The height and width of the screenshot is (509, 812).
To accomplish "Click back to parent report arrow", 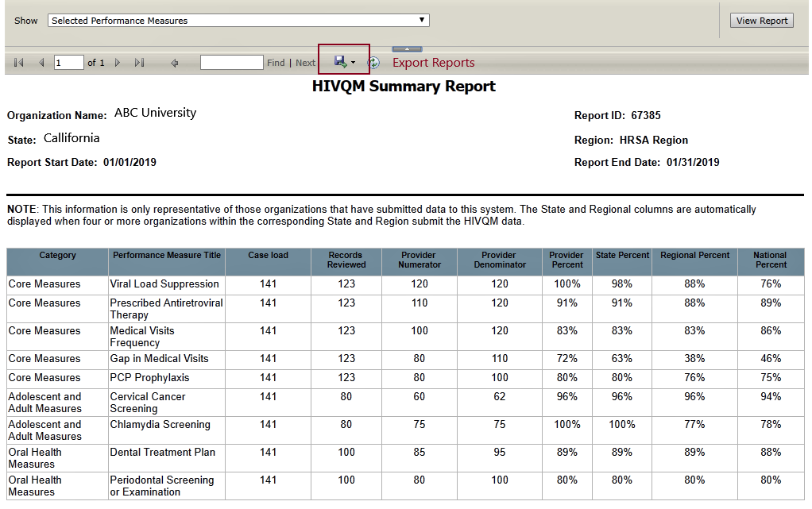I will (175, 63).
